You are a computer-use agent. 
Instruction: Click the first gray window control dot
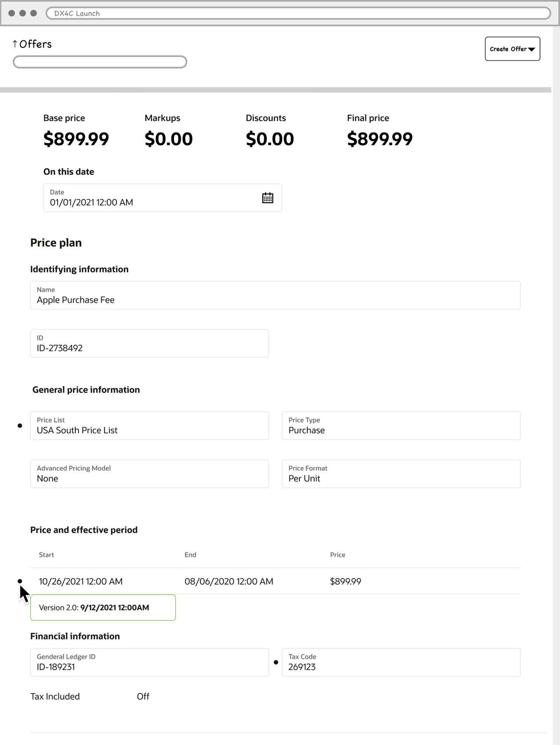pyautogui.click(x=12, y=13)
